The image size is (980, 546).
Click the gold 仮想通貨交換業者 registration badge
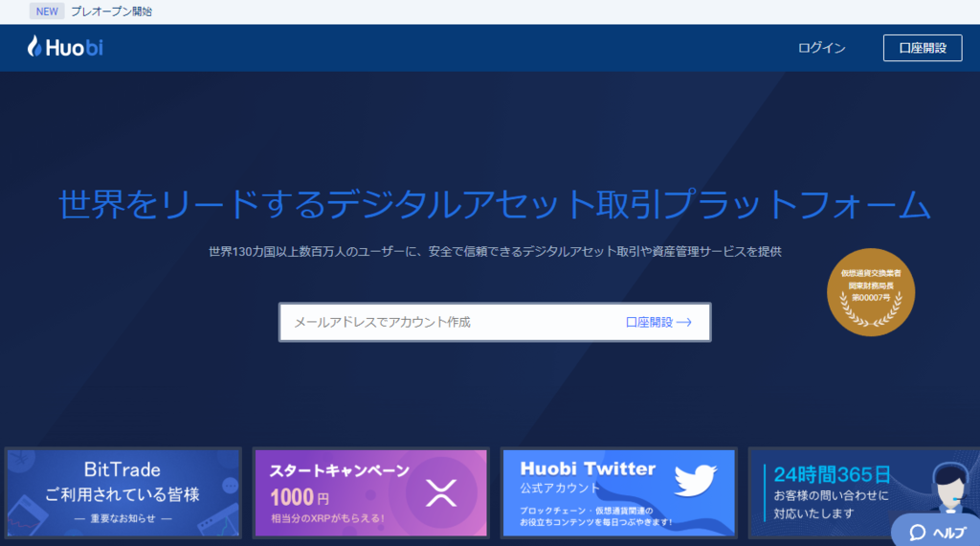point(871,292)
